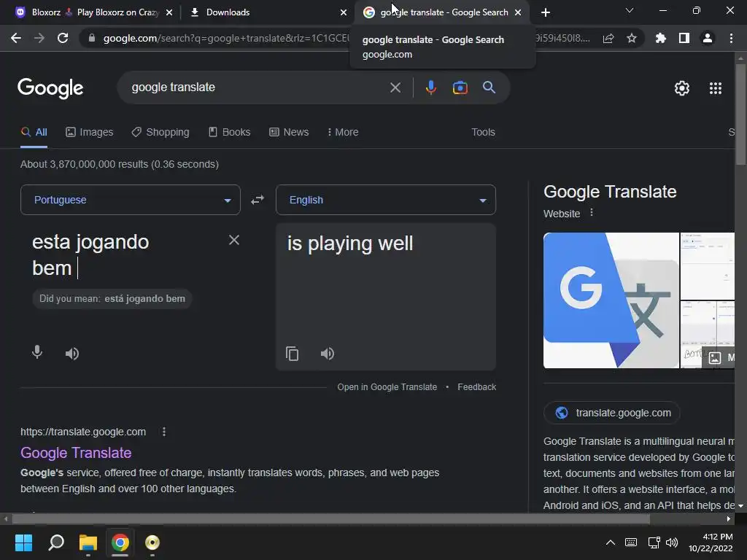
Task: Swap the translation languages
Action: click(258, 200)
